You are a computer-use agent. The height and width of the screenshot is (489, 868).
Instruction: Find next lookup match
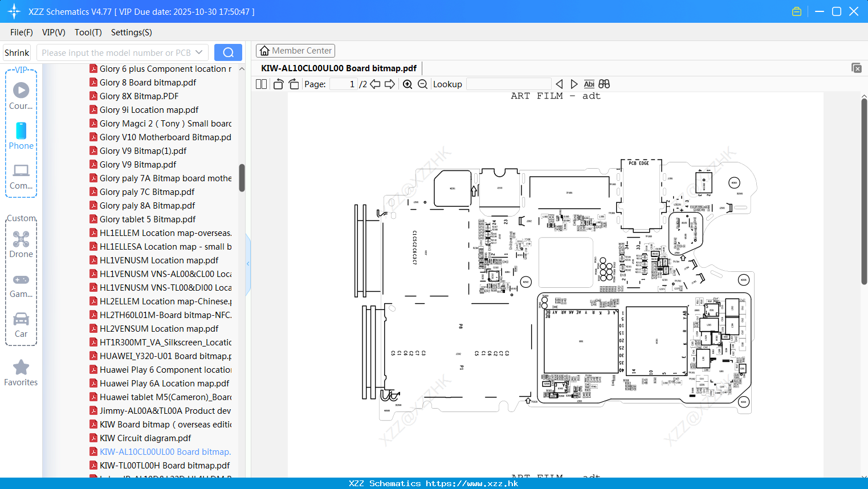[x=574, y=84]
